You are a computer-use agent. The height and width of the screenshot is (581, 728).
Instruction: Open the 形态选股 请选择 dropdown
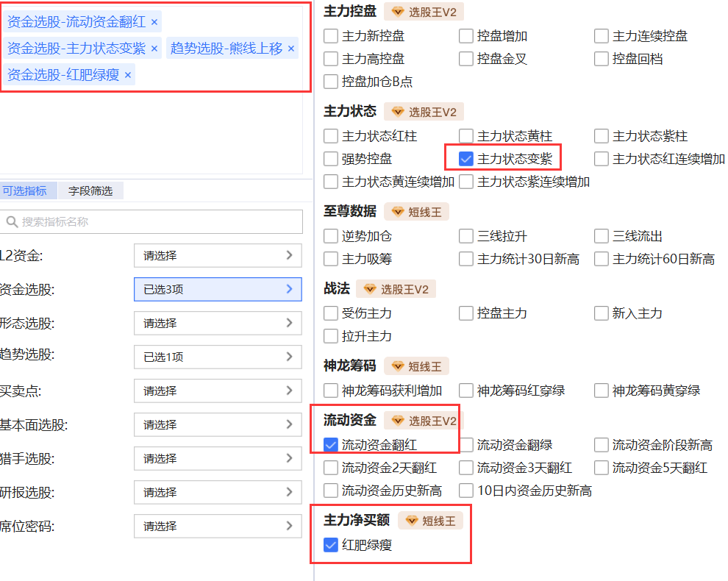(218, 324)
